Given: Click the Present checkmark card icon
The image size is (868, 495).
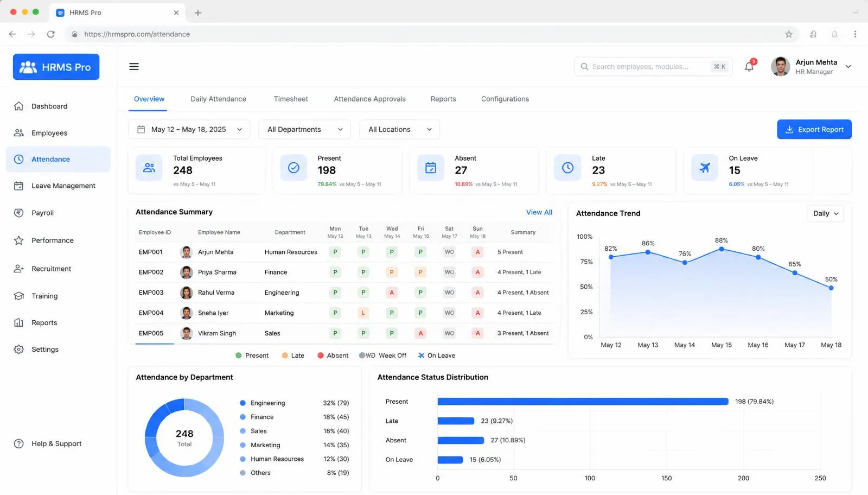Looking at the screenshot, I should [293, 168].
